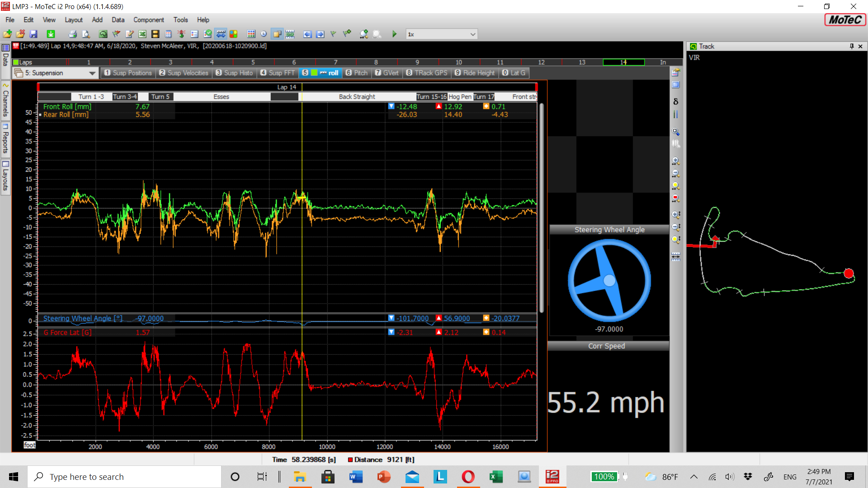Open the playback speed 1x dropdown
868x488 pixels.
472,34
